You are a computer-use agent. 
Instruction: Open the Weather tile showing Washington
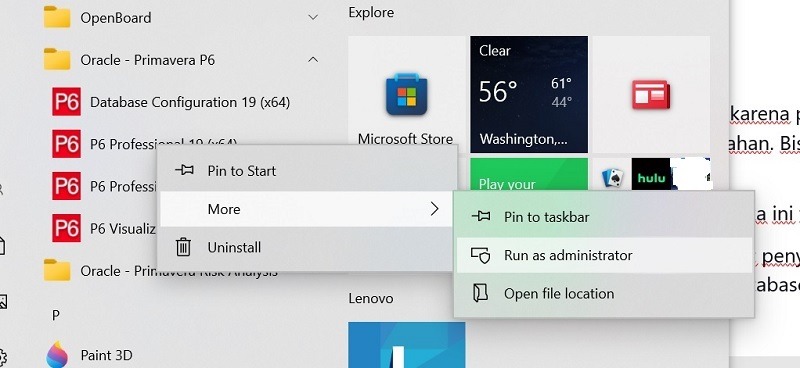pyautogui.click(x=529, y=94)
